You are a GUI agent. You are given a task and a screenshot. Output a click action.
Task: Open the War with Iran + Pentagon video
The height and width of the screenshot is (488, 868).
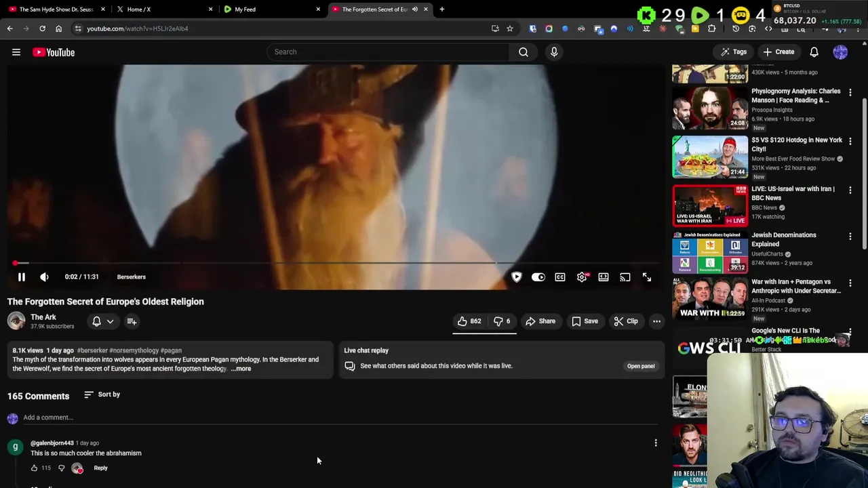pyautogui.click(x=709, y=298)
